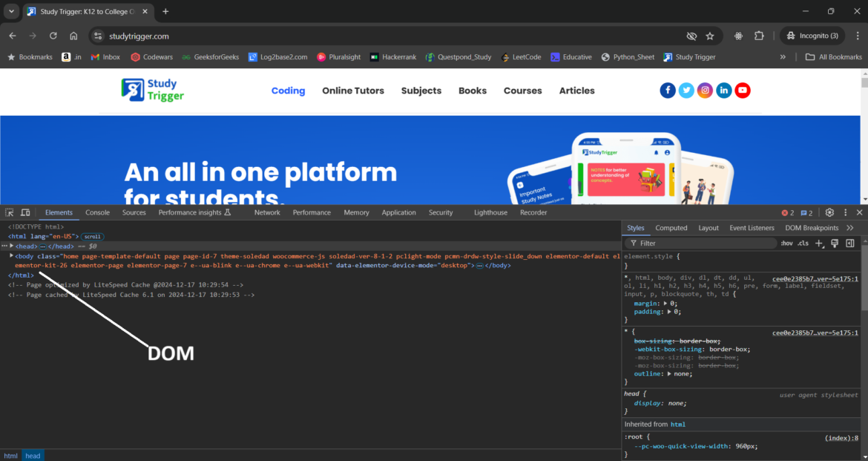The image size is (868, 461).
Task: Click the Twitter icon on the webpage
Action: point(686,91)
